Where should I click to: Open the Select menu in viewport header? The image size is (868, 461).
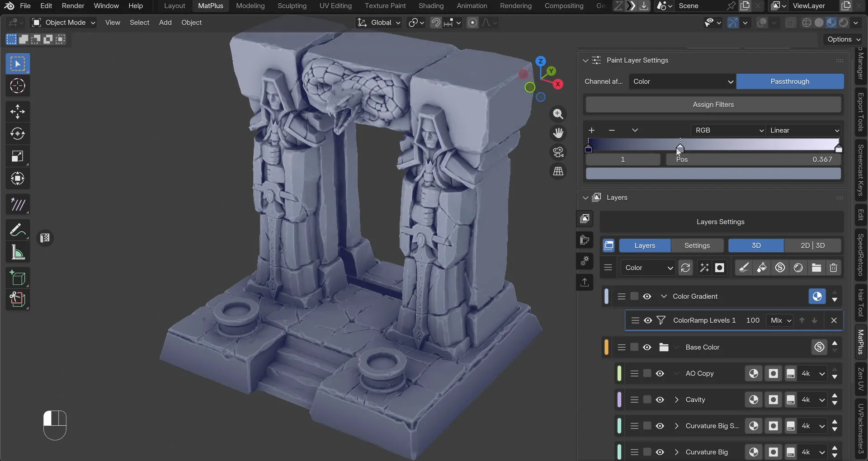(139, 22)
